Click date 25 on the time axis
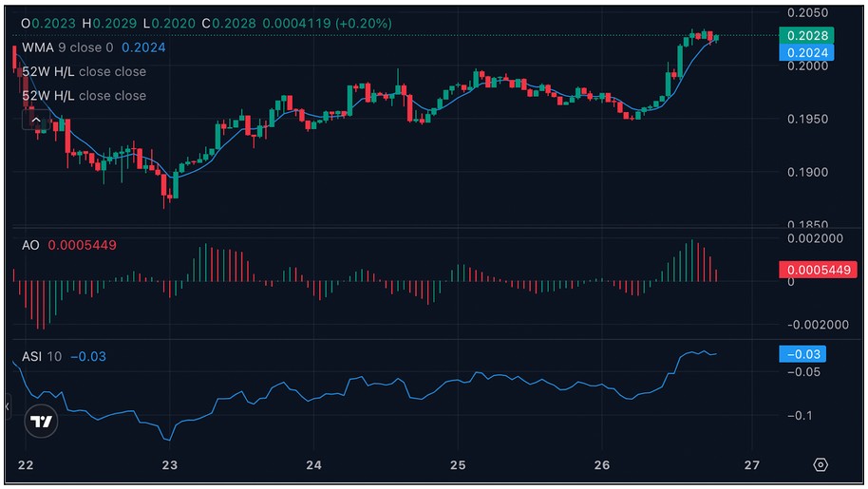The height and width of the screenshot is (489, 868). point(458,466)
